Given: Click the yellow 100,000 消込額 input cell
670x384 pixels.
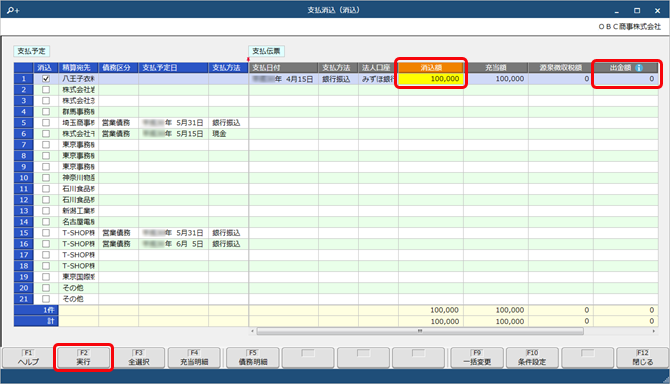Looking at the screenshot, I should click(431, 79).
